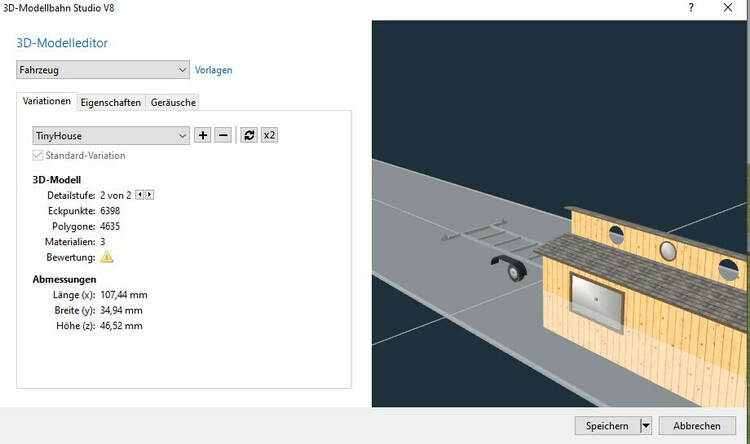Switch to the Eigenschaften tab
Image resolution: width=750 pixels, height=444 pixels.
[110, 102]
